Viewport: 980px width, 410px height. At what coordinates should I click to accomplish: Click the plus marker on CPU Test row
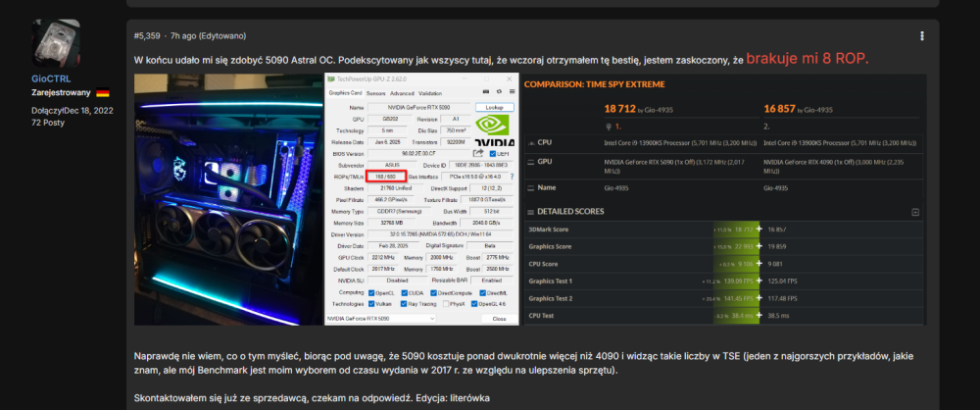click(759, 316)
